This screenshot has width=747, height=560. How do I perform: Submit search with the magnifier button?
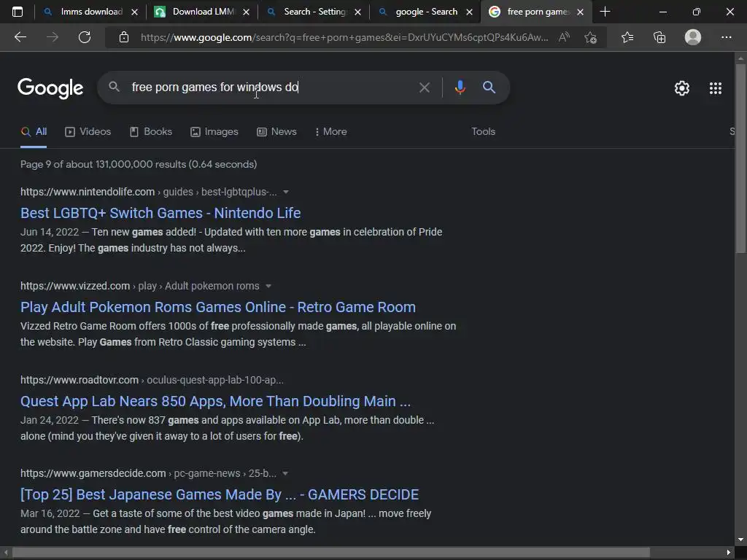(x=489, y=87)
